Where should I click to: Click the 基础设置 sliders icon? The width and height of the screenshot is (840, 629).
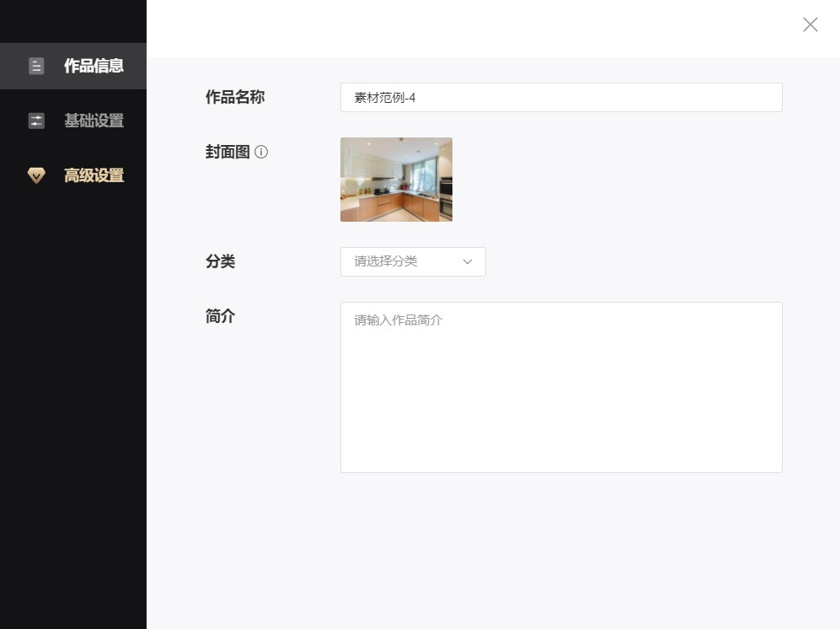[36, 121]
